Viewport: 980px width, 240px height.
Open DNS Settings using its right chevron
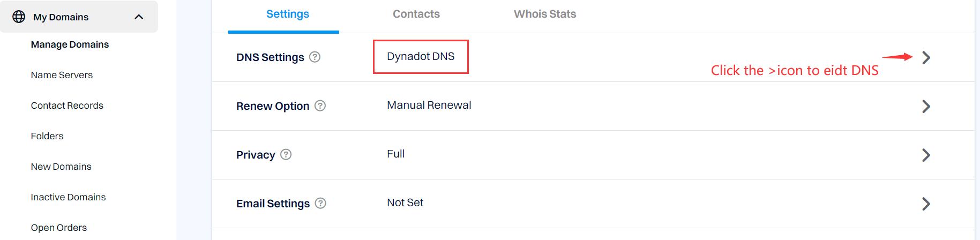[926, 57]
